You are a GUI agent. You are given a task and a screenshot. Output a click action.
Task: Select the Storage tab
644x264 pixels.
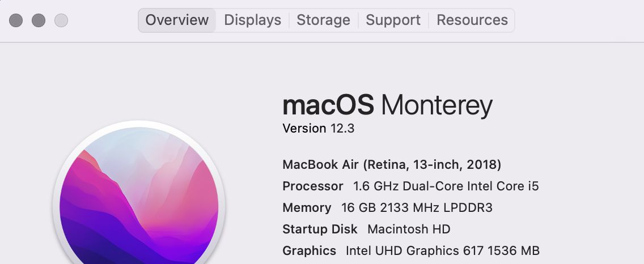pos(323,20)
